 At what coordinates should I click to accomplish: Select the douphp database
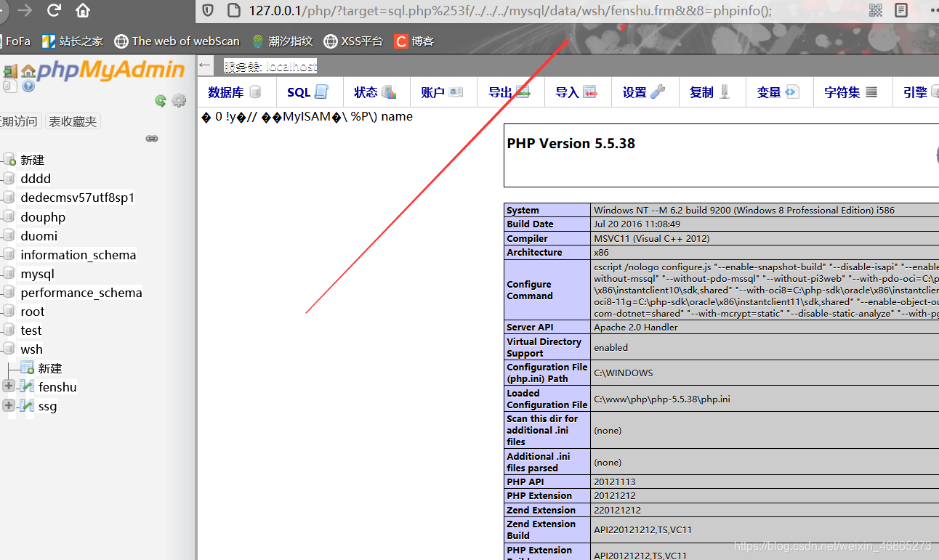coord(43,217)
